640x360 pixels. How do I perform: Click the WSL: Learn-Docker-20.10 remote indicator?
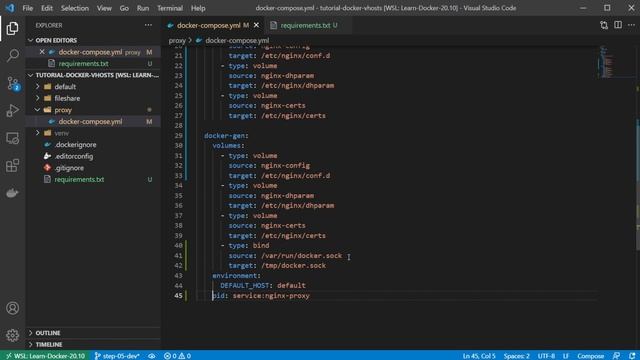pyautogui.click(x=45, y=356)
